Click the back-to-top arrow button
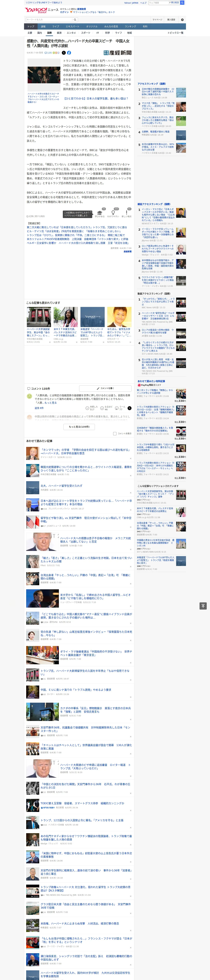Screen dimensions: 210x980 [x=203, y=606]
